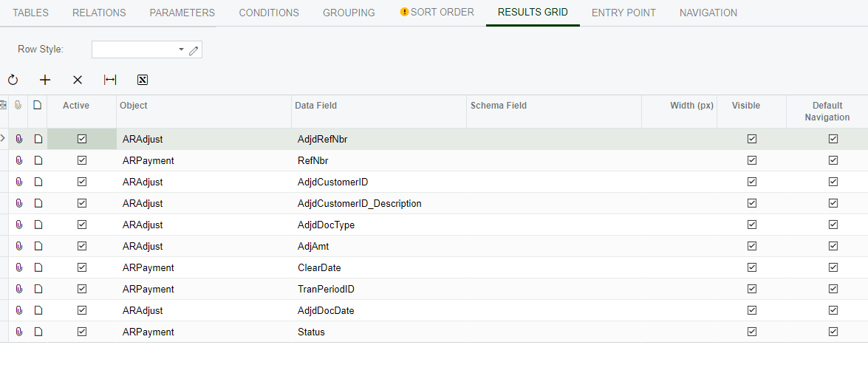This screenshot has width=868, height=376.
Task: Expand the selected row indicator arrow
Action: (3, 138)
